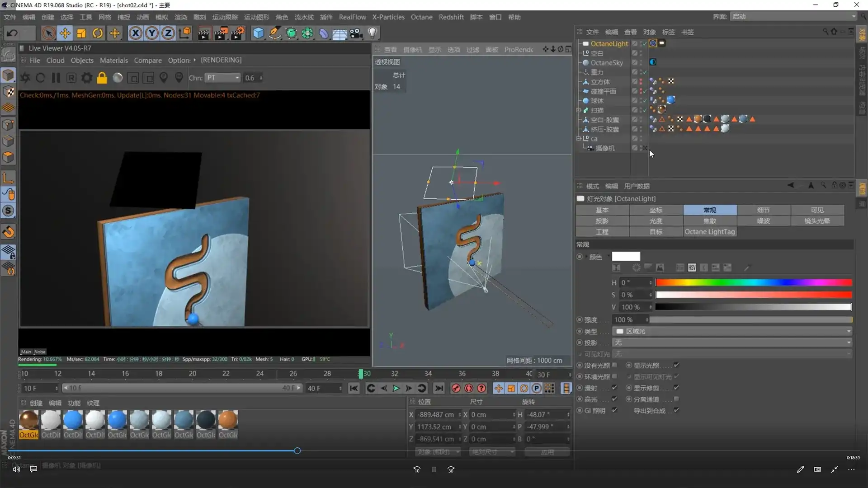
Task: Expand the 扫描 object in object tree
Action: [x=579, y=110]
